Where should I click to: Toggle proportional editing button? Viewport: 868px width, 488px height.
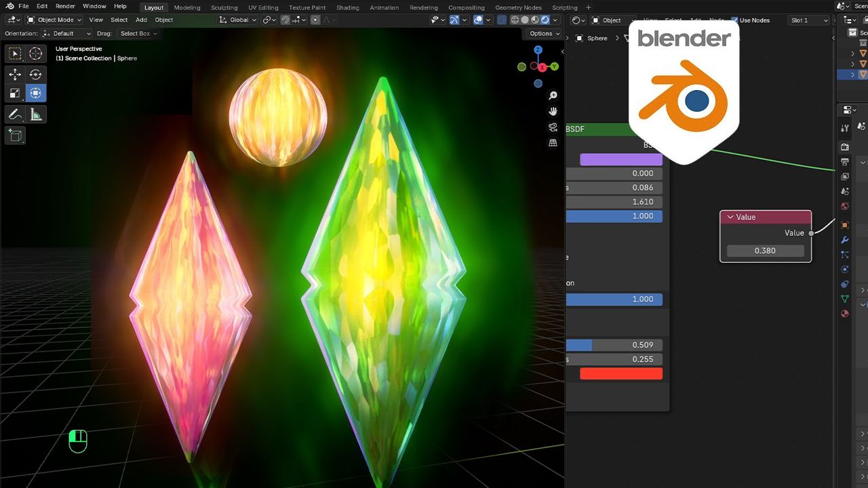point(315,20)
